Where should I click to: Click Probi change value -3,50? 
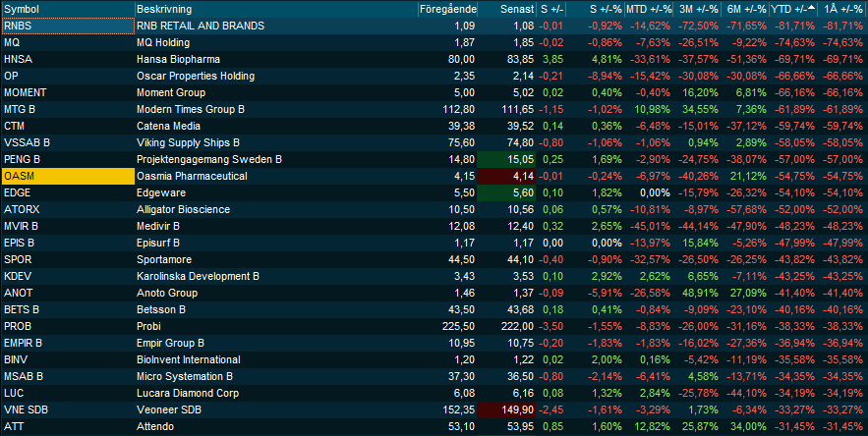[x=551, y=326]
